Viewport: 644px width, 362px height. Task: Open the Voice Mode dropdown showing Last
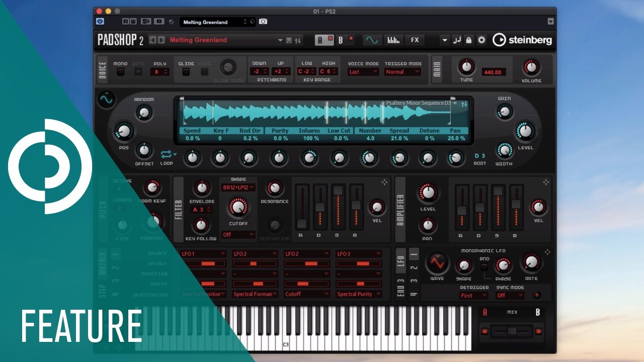point(363,72)
